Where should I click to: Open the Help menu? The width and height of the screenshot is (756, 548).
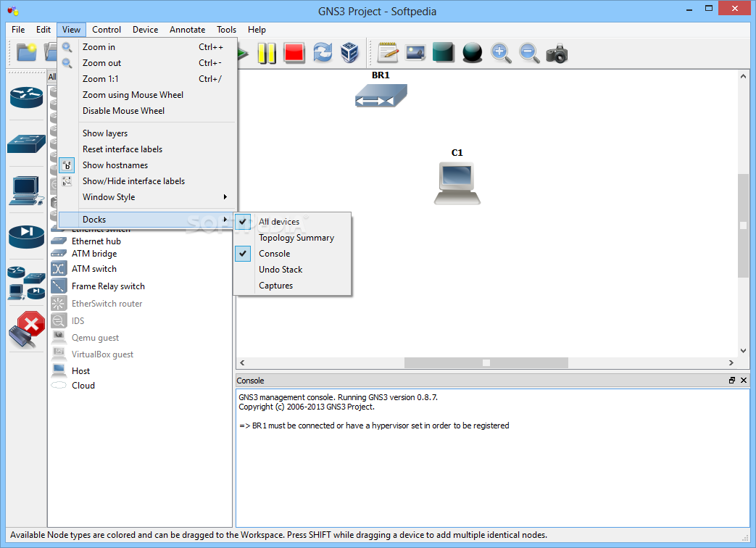point(257,30)
